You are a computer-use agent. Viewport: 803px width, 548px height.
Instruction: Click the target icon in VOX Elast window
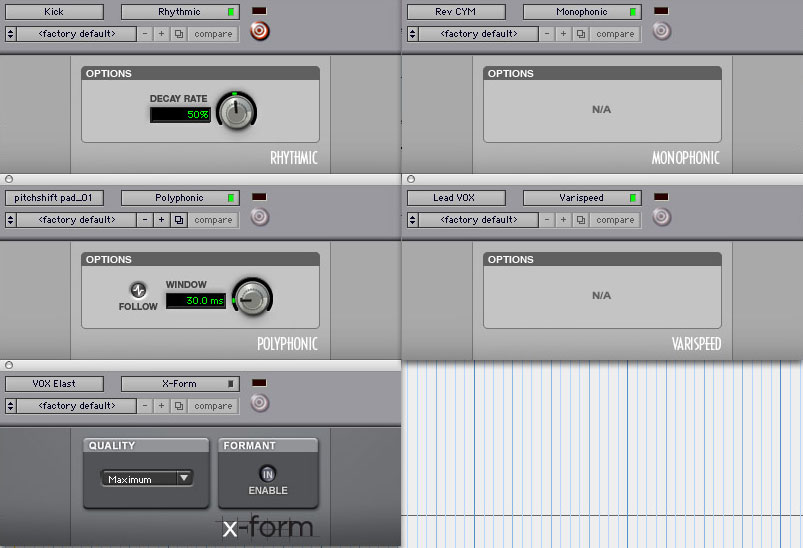pyautogui.click(x=260, y=403)
